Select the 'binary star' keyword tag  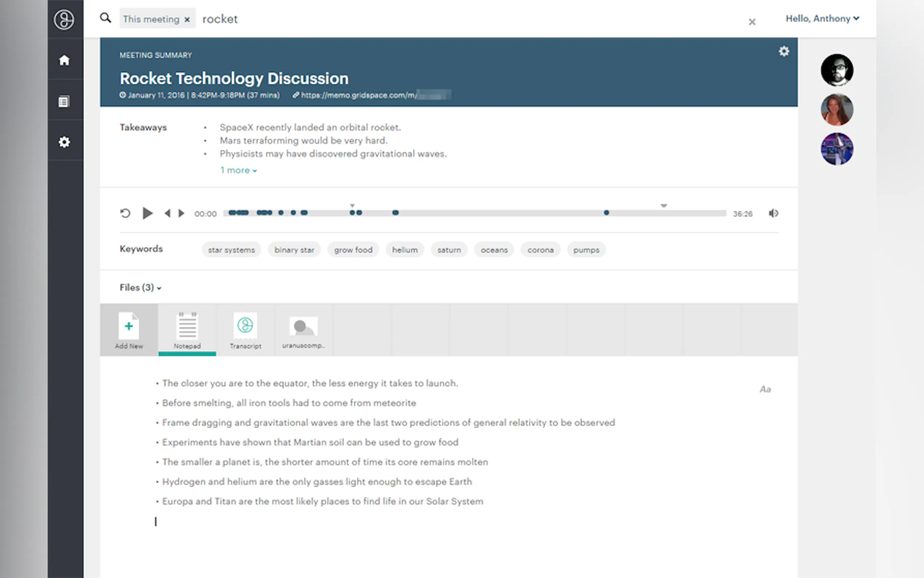(x=294, y=250)
